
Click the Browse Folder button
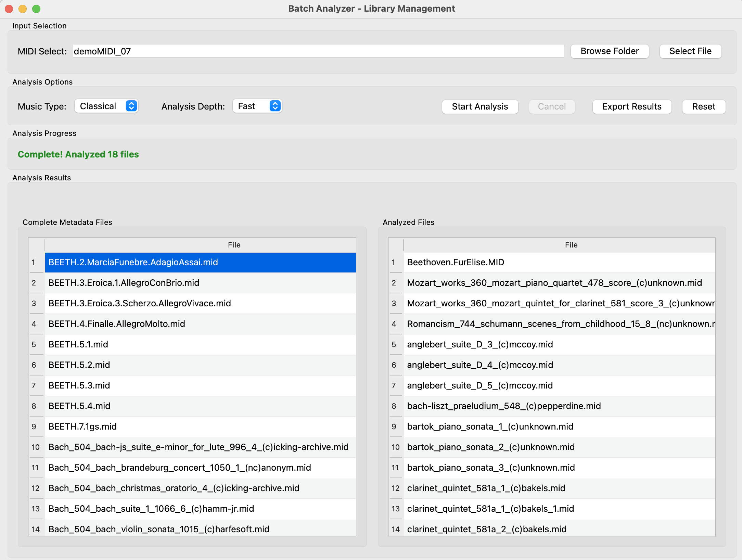(x=610, y=51)
